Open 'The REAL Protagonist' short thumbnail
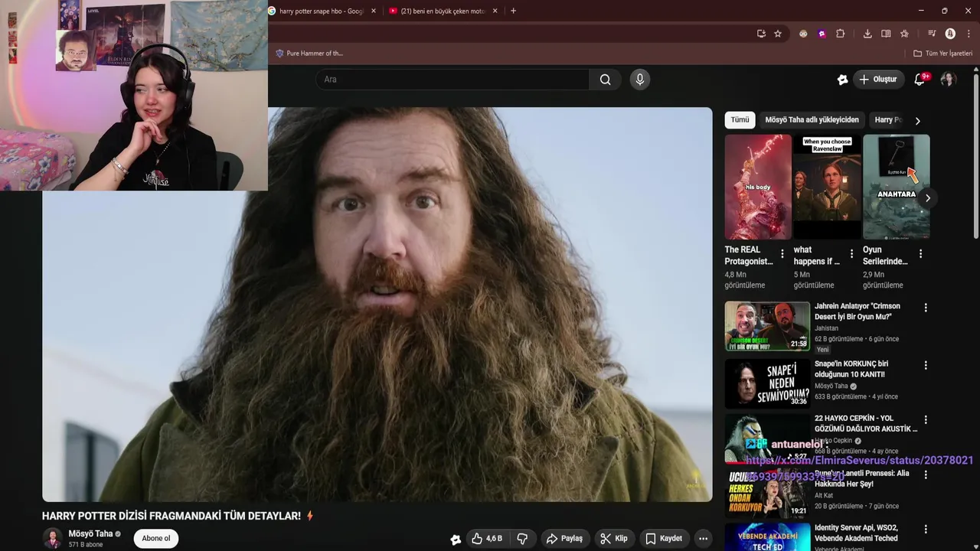The height and width of the screenshot is (551, 980). coord(758,187)
